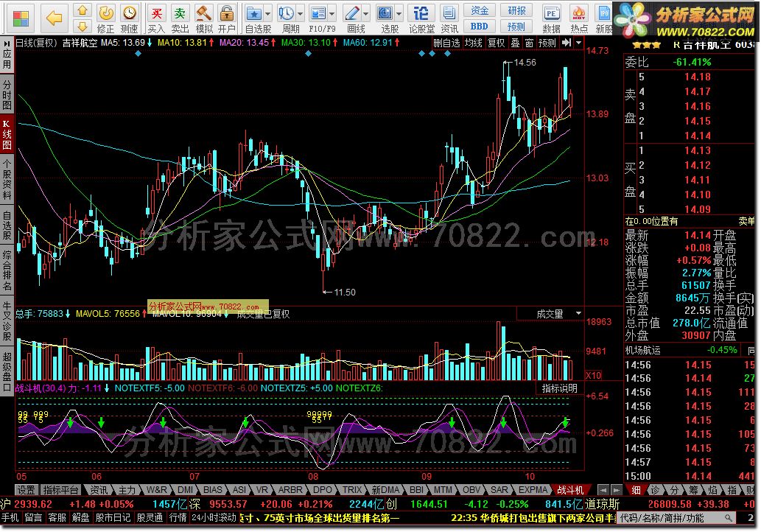Click the search magnifier in code input box
Screen dimensions: 761x532
(728, 518)
